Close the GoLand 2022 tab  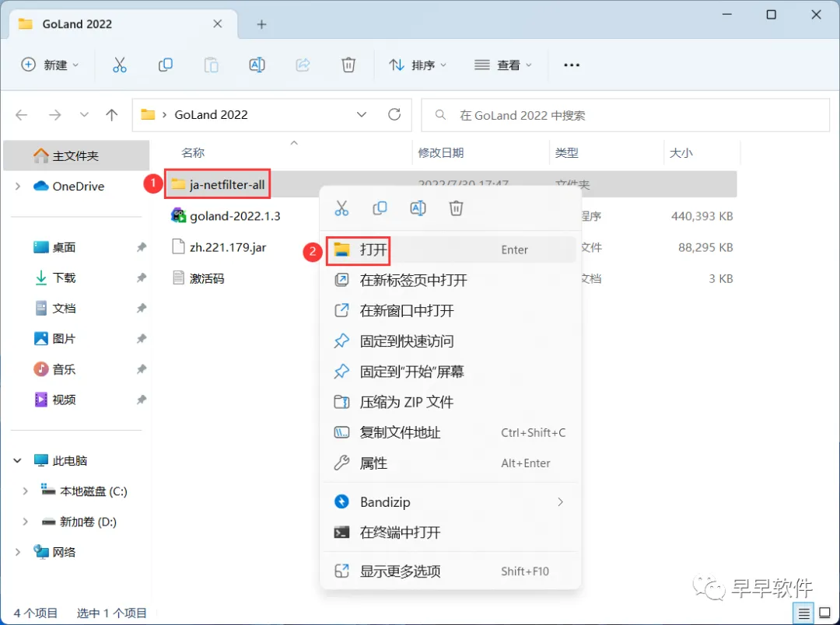point(218,24)
